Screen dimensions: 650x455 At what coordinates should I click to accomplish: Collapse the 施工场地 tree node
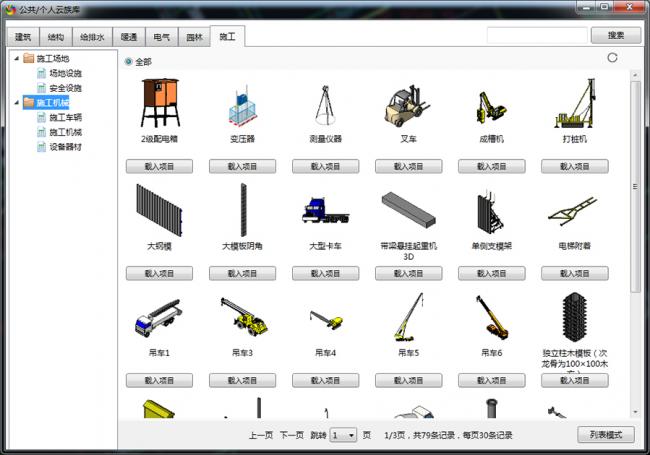[x=18, y=58]
